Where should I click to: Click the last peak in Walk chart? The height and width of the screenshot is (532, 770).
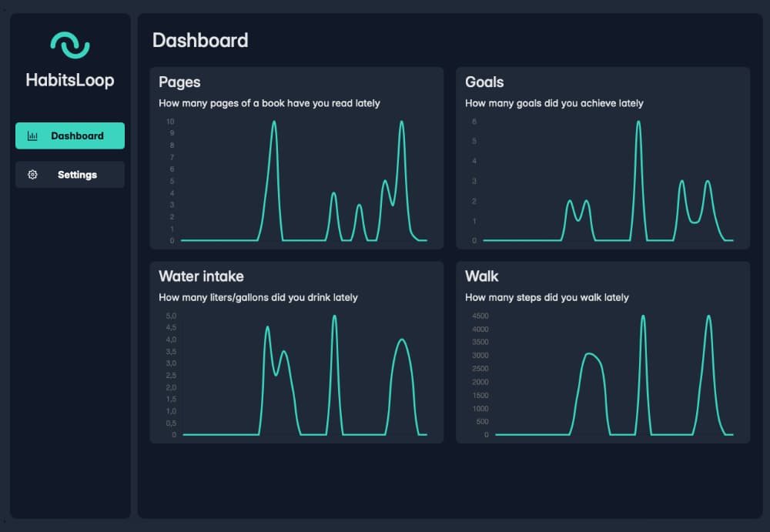coord(708,316)
